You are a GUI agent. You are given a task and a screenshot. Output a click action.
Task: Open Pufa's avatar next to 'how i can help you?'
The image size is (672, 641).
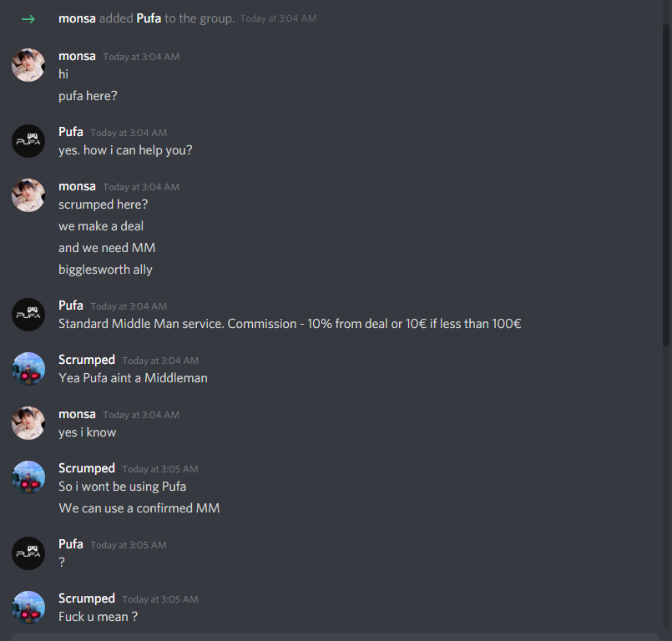(x=28, y=141)
